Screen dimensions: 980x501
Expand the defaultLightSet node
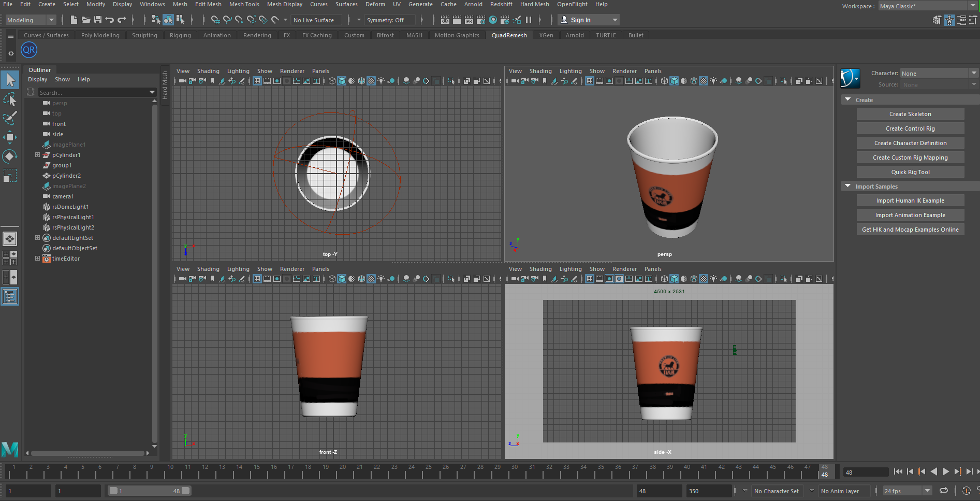(37, 238)
